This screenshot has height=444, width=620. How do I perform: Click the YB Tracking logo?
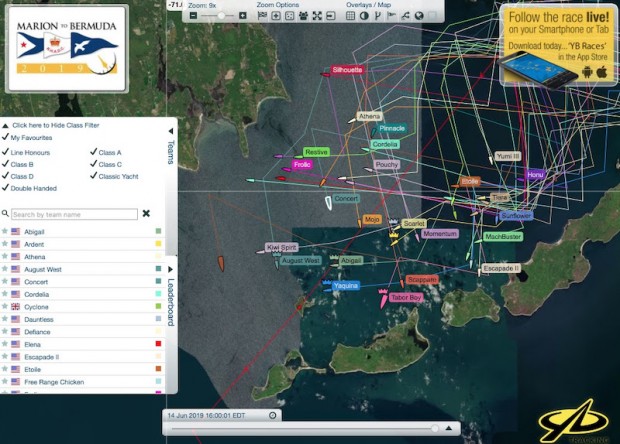click(x=575, y=423)
